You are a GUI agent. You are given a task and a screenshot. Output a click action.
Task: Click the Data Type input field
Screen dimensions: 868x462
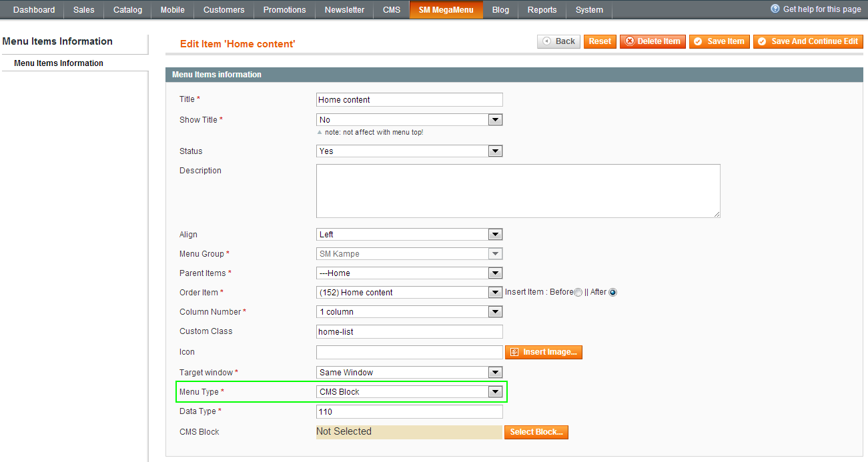tap(410, 412)
